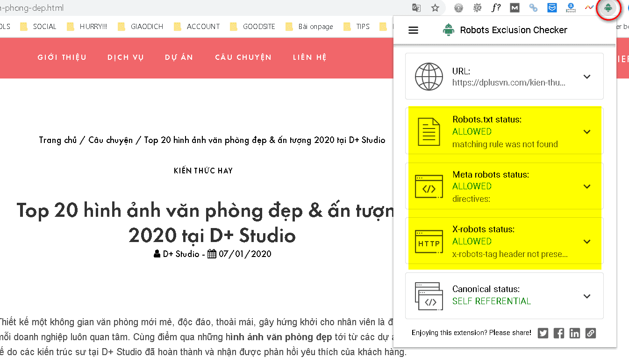This screenshot has width=629, height=364.
Task: Expand the URL details section
Action: click(x=587, y=77)
